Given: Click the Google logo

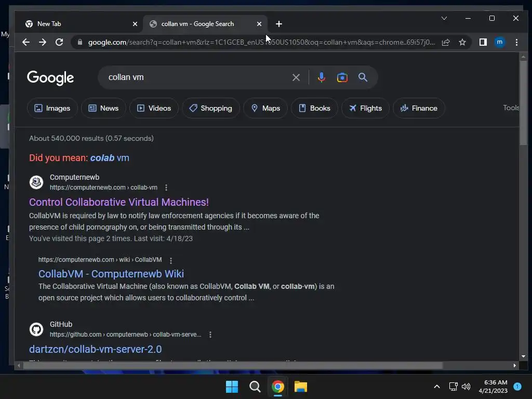Looking at the screenshot, I should click(x=50, y=78).
